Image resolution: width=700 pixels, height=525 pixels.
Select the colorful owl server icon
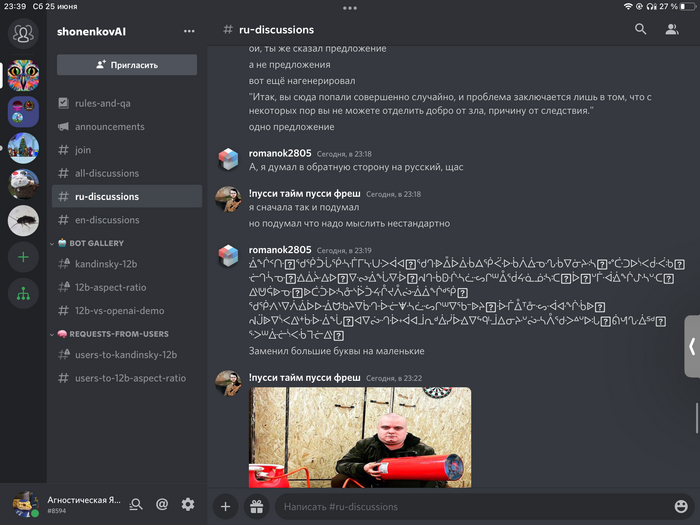coord(23,75)
